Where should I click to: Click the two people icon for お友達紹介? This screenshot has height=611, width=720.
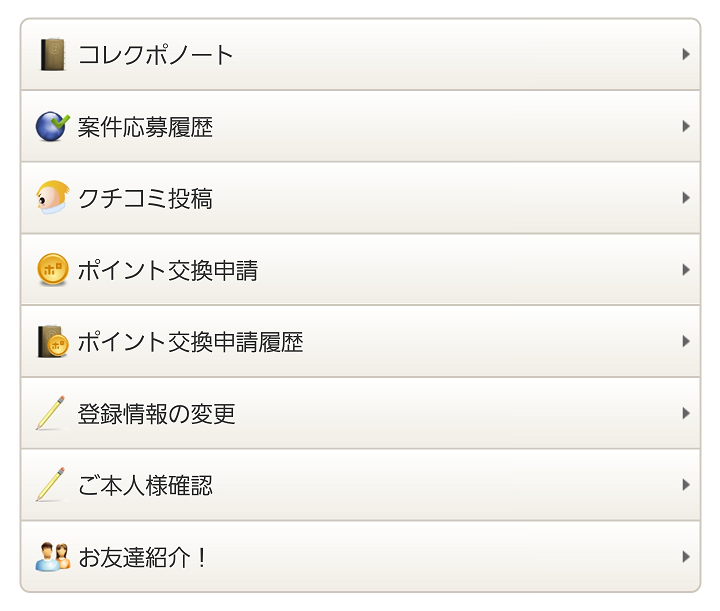click(53, 557)
